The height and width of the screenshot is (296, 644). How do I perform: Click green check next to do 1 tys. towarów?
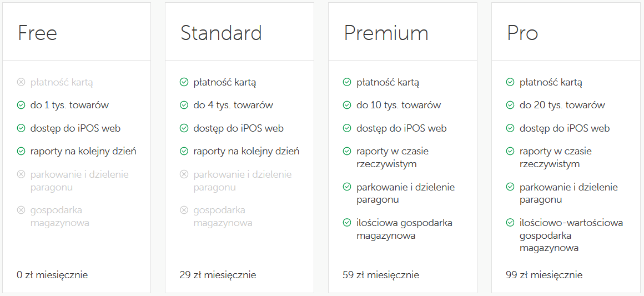coord(21,106)
